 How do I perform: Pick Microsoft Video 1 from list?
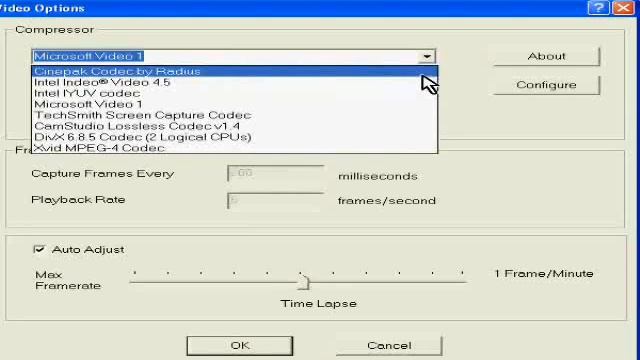tap(234, 104)
